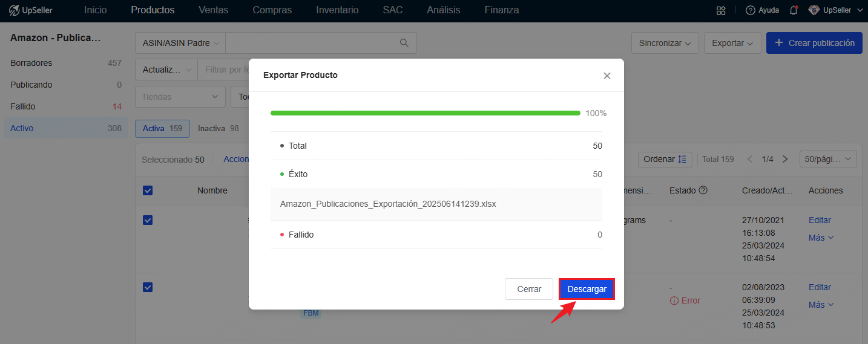The image size is (868, 344).
Task: Open the UpSeller account menu chevron
Action: pos(860,10)
